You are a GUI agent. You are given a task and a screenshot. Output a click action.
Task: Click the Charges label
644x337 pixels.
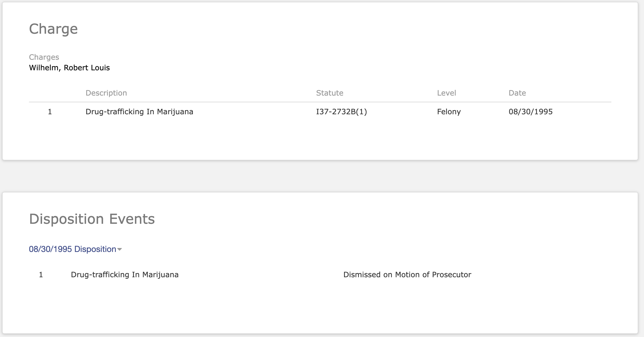44,57
